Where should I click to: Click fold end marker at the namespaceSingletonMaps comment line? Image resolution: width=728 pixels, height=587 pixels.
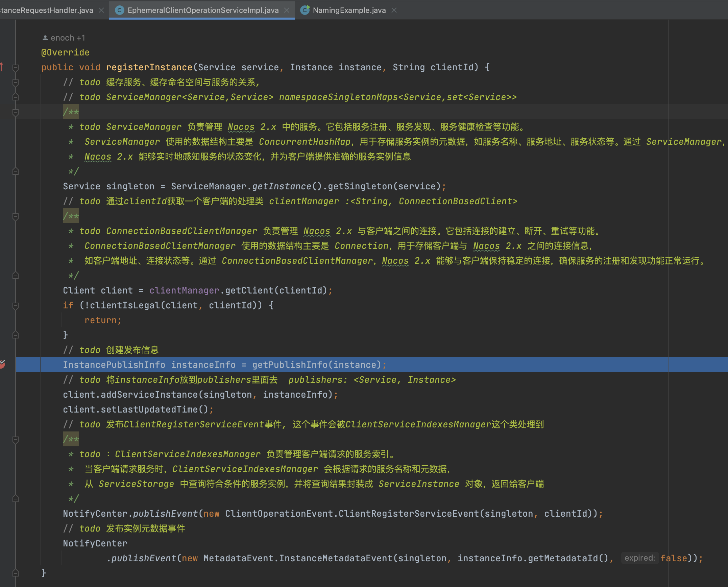point(16,97)
